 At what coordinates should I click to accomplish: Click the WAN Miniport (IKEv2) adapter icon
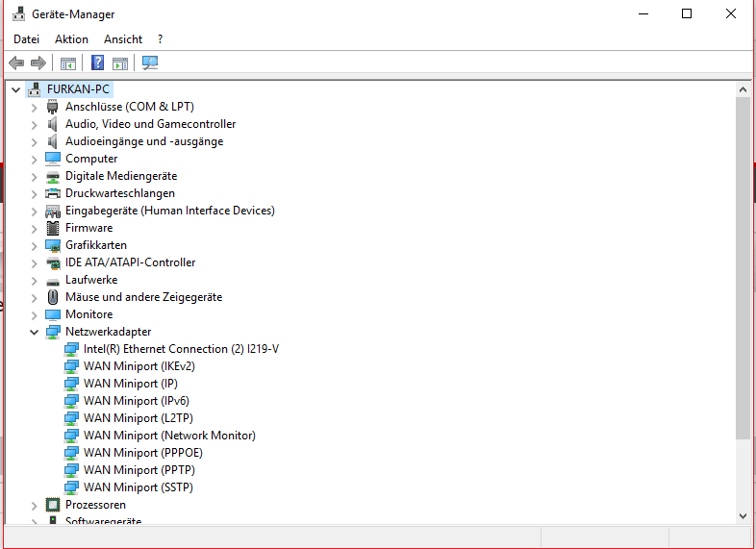tap(71, 366)
